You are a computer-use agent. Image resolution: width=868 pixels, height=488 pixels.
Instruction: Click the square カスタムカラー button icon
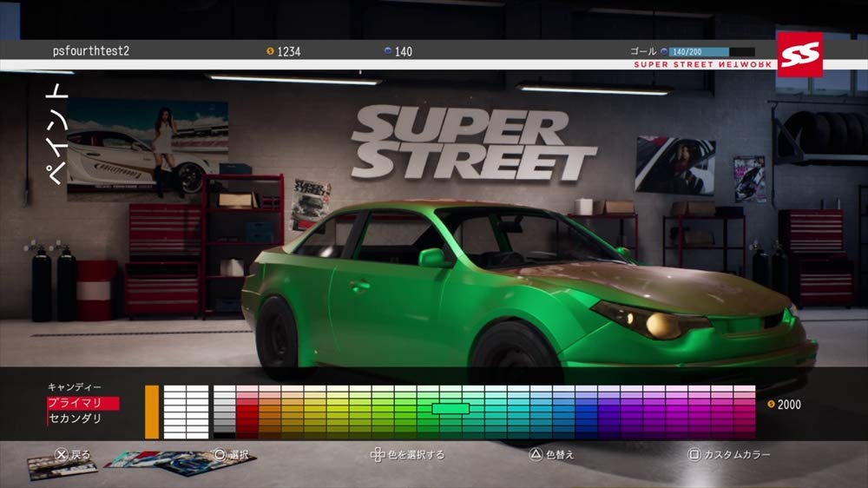pyautogui.click(x=694, y=454)
